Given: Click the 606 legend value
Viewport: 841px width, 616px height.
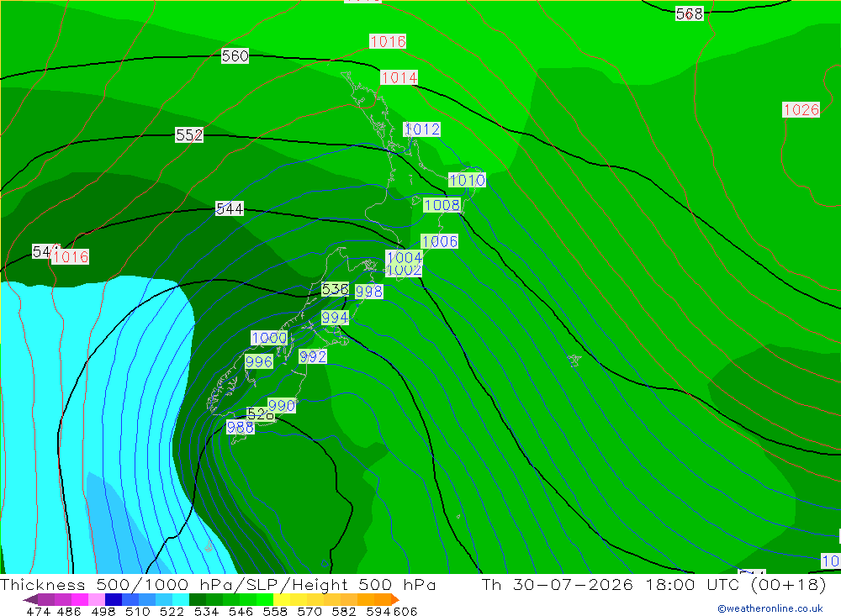Looking at the screenshot, I should click(x=405, y=611).
